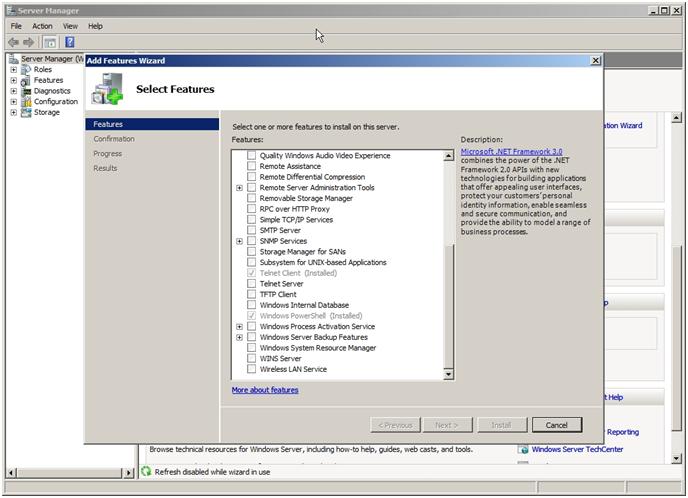
Task: Open the Help menu
Action: tap(95, 26)
